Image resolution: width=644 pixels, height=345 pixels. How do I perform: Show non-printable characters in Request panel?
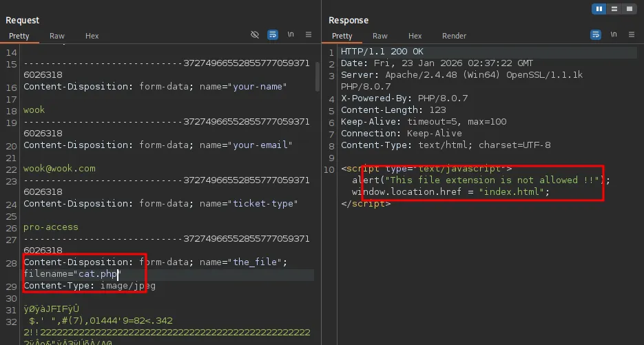[291, 34]
